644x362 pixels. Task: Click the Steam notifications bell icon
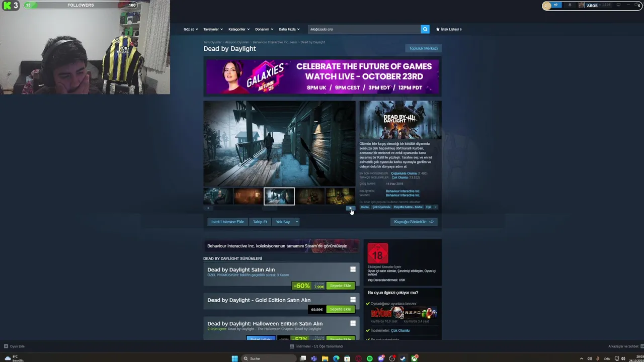pos(570,6)
